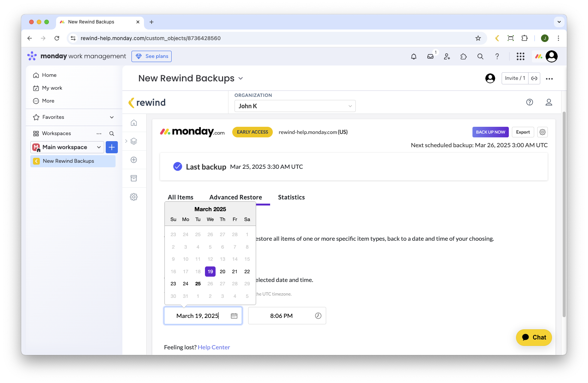The image size is (588, 383).
Task: Select New Rewind Backups board item
Action: coord(73,161)
